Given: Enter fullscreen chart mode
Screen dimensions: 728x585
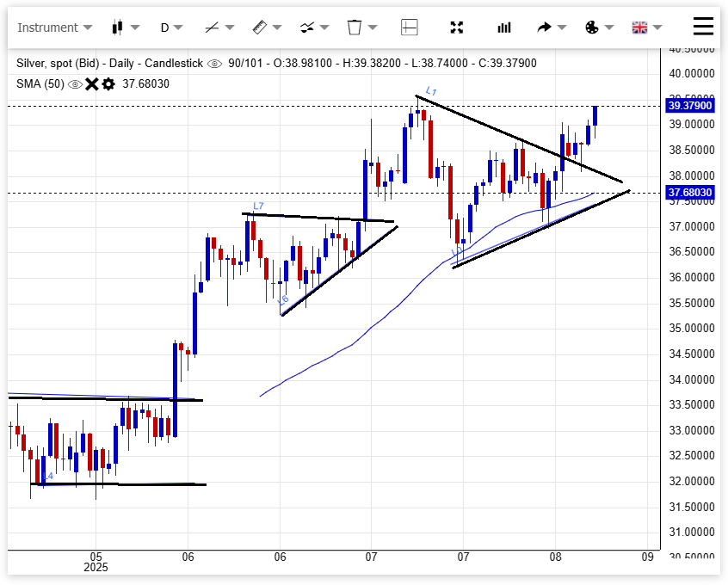Looking at the screenshot, I should (457, 28).
